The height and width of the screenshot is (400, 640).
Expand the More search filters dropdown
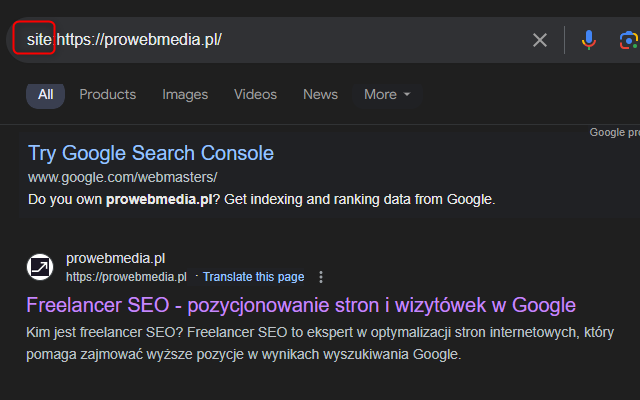387,95
